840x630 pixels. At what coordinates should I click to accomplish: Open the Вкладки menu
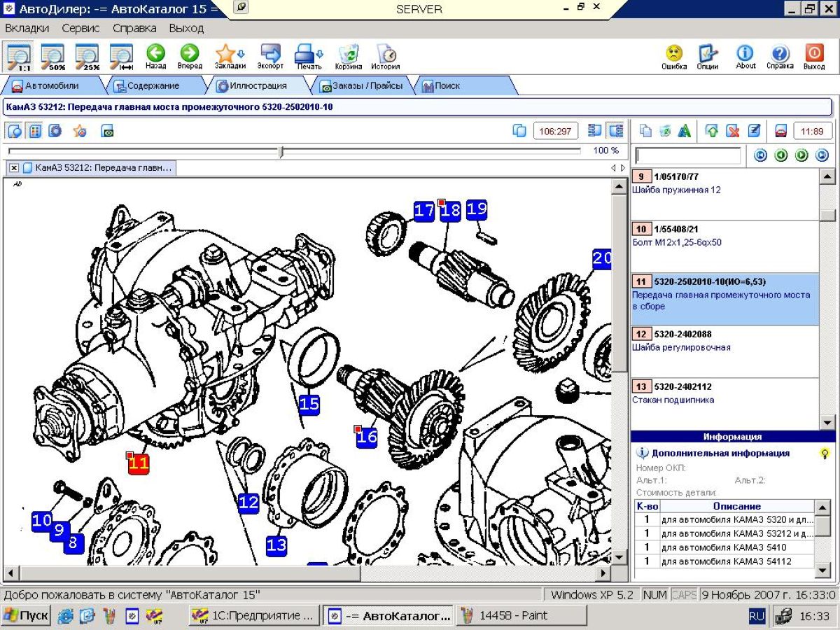pos(27,28)
